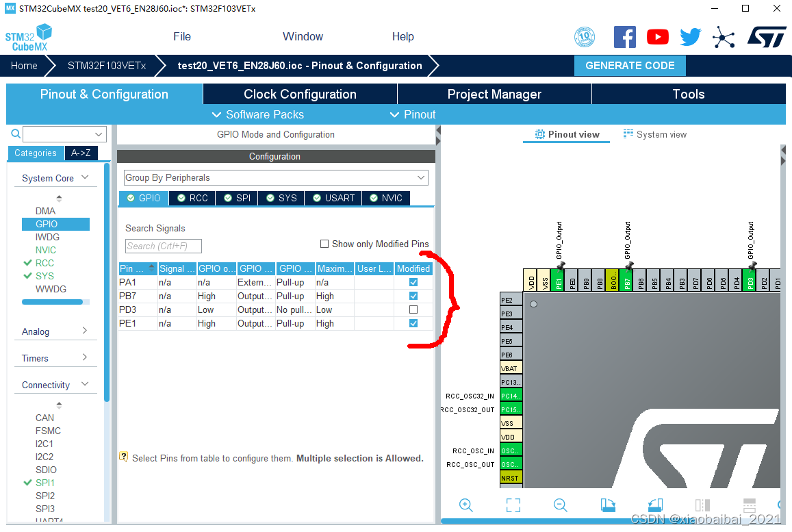The width and height of the screenshot is (792, 532).
Task: Toggle Show only Modified Pins checkbox
Action: [x=324, y=244]
